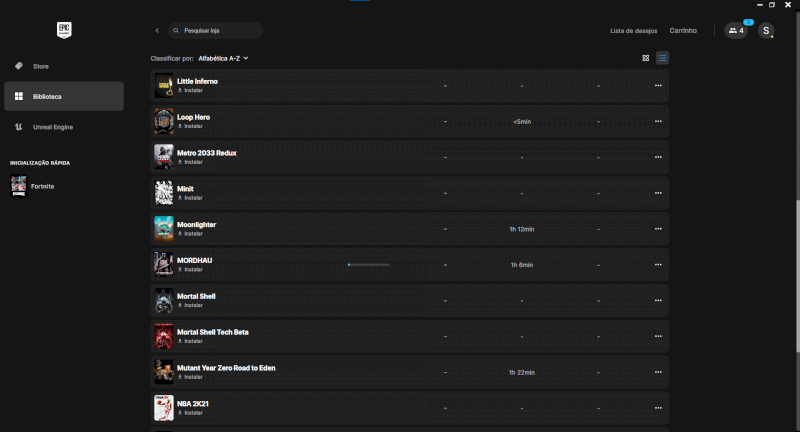The image size is (800, 432).
Task: Open the friends list icon
Action: click(735, 31)
